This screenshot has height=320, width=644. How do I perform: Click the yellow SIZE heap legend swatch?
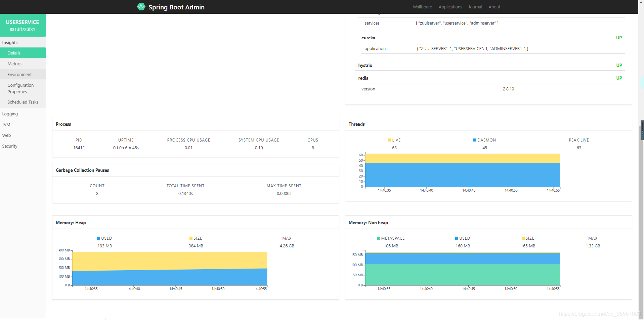[191, 238]
